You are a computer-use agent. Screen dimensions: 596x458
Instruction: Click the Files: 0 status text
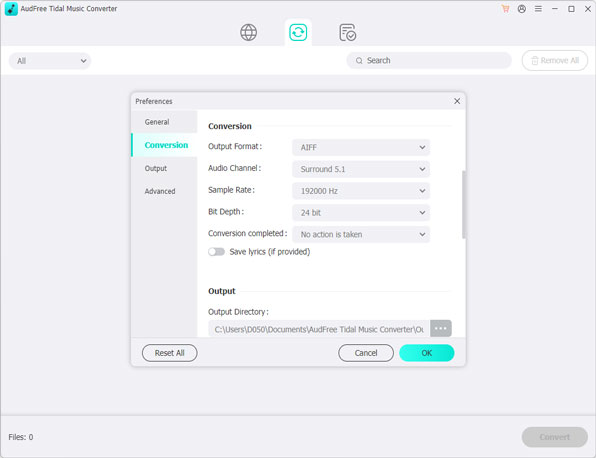coord(21,437)
